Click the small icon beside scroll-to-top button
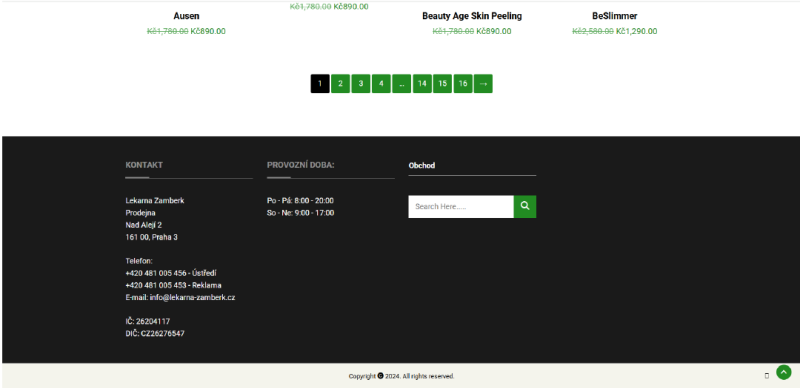This screenshot has width=800, height=388. (766, 376)
